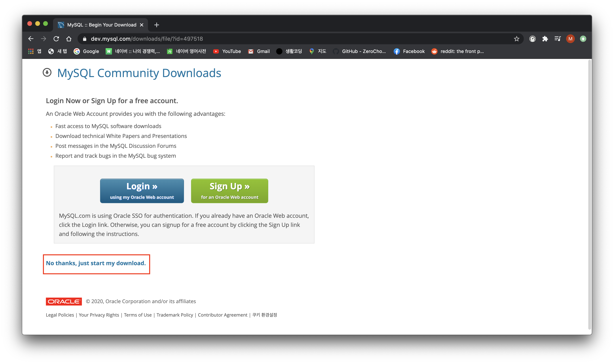The image size is (614, 364).
Task: Open the profile avatar M
Action: click(x=570, y=39)
